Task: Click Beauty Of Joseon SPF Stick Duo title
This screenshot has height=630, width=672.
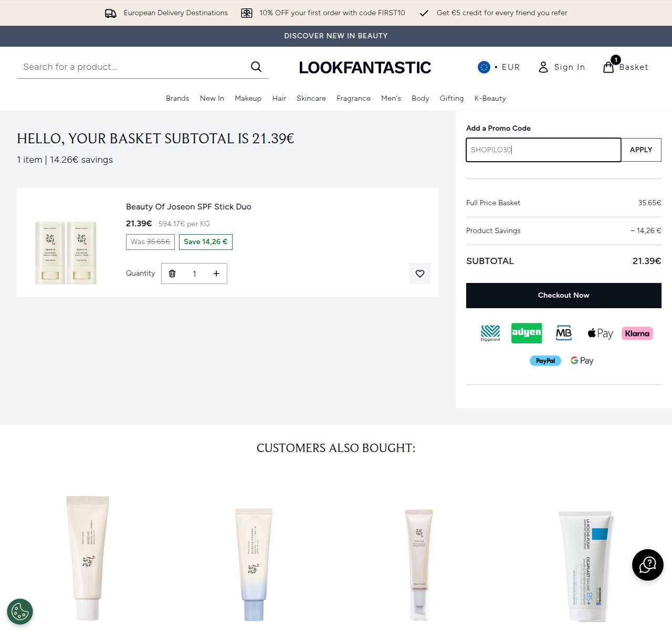Action: coord(188,207)
